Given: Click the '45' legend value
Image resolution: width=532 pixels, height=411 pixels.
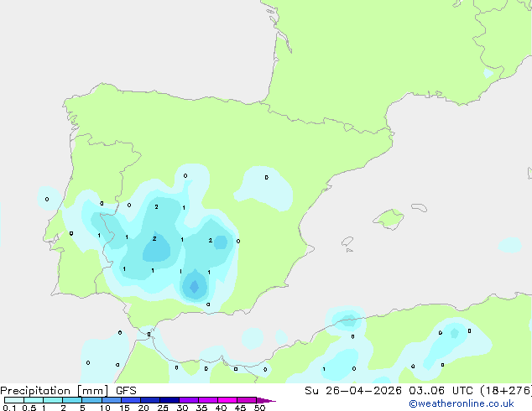Looking at the screenshot, I should click(x=240, y=408).
